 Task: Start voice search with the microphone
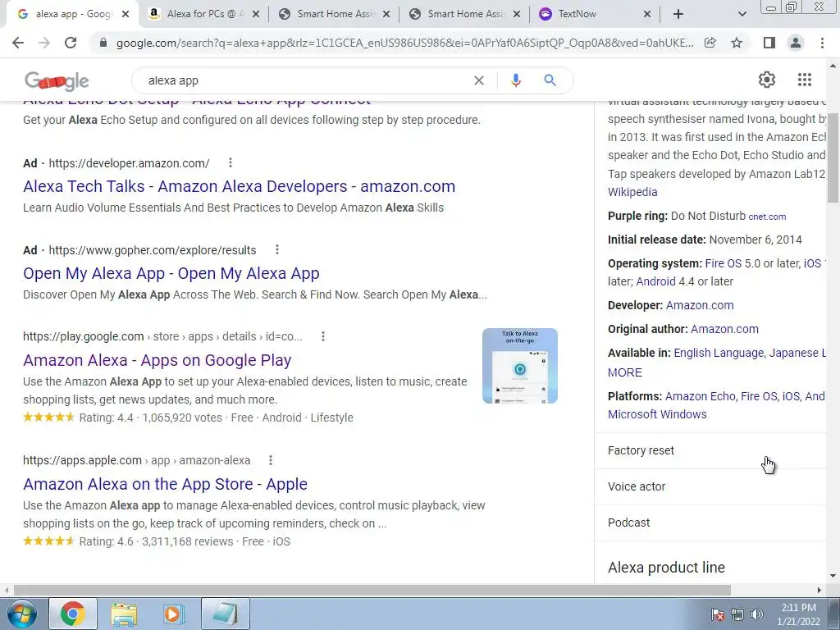pyautogui.click(x=515, y=80)
